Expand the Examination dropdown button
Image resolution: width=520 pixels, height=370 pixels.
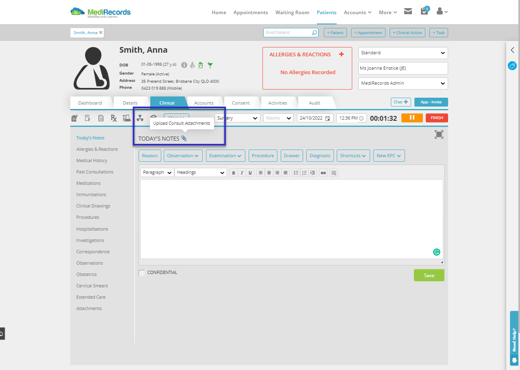click(x=225, y=156)
